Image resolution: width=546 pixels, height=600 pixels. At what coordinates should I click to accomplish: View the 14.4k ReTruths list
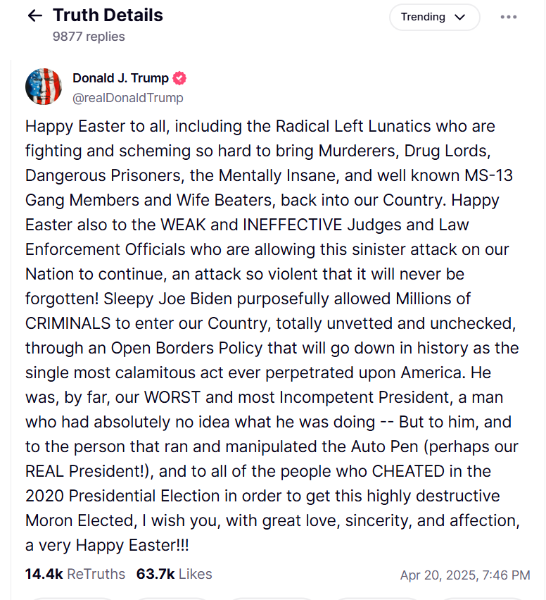75,574
